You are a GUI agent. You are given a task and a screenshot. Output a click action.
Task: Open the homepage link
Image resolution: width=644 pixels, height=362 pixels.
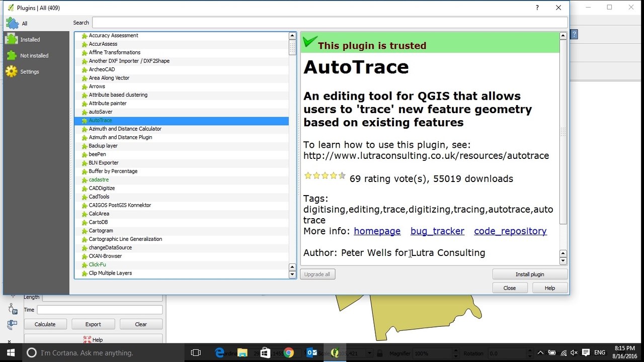pos(377,231)
